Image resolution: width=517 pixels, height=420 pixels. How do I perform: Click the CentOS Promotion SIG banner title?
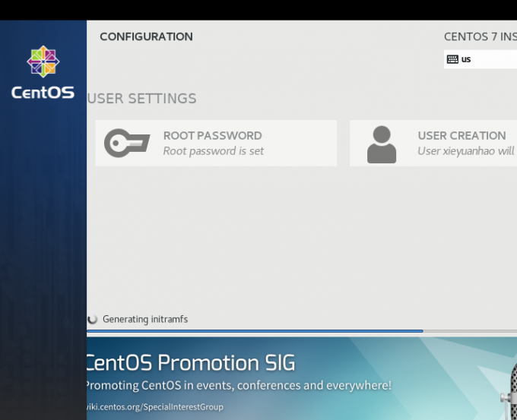point(190,362)
